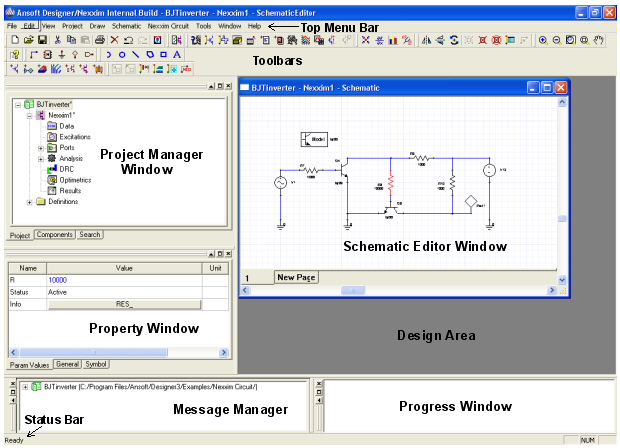Expand the Ports tree node

40,147
